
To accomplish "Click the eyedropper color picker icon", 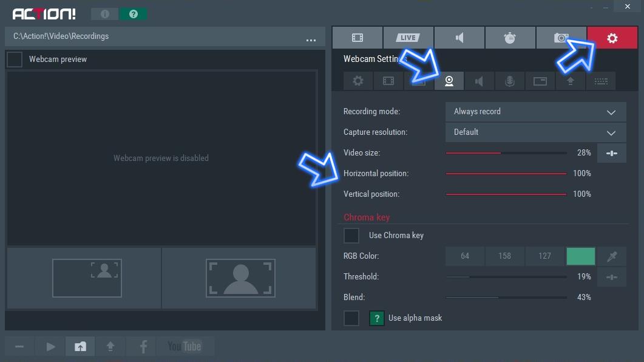I will pos(612,256).
